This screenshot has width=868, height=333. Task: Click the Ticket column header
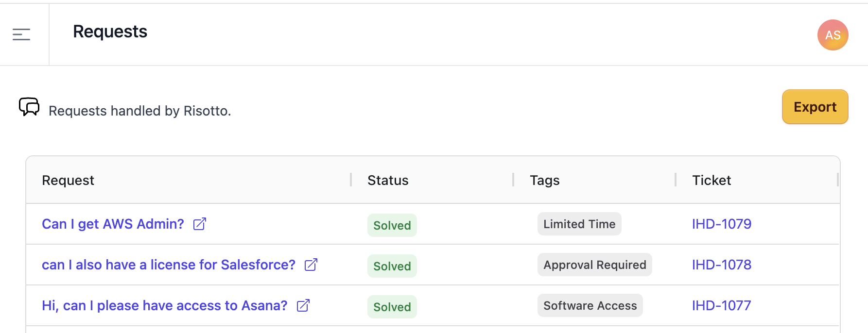click(711, 180)
